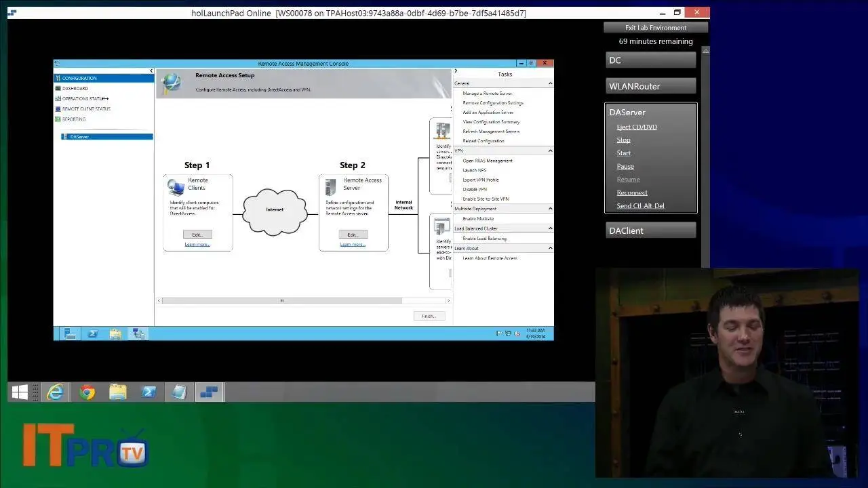This screenshot has width=868, height=488.
Task: Open the Reporting section
Action: click(x=74, y=119)
